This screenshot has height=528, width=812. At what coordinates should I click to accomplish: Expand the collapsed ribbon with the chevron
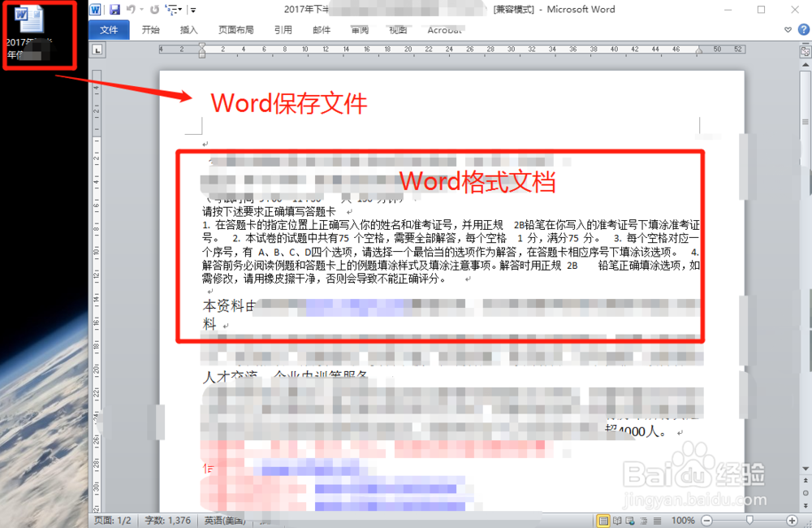(x=788, y=30)
